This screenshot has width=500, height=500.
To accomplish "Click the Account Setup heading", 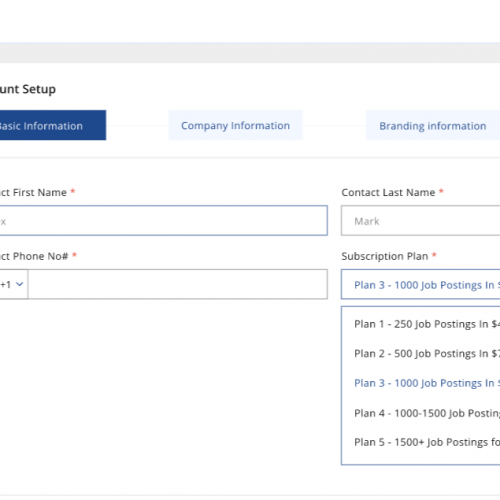I will (28, 89).
